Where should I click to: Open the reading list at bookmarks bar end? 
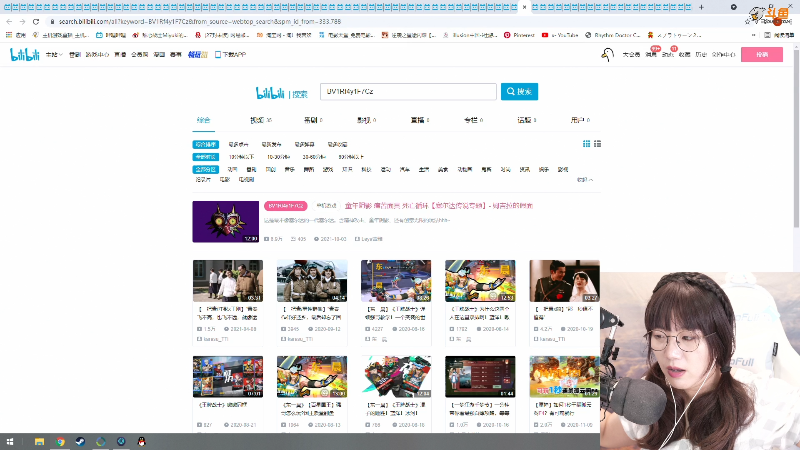(x=779, y=35)
